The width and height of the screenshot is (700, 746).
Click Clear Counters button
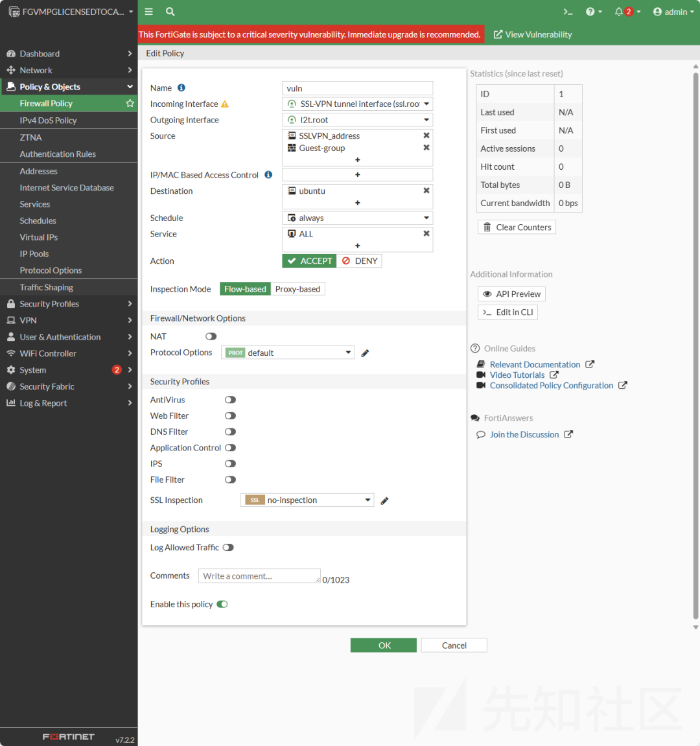[517, 227]
